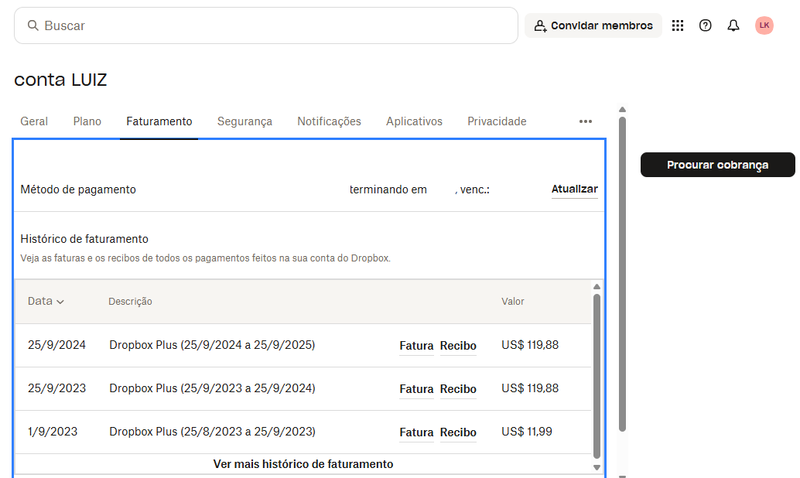Screen dimensions: 800x478
Task: Open Fatura for 25/9/2023 payment
Action: [416, 389]
